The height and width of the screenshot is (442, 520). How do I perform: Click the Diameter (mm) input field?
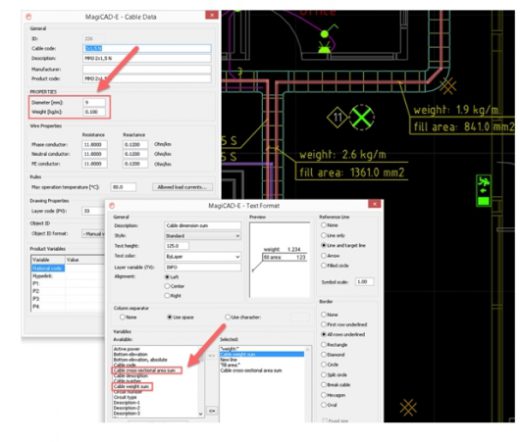click(94, 102)
